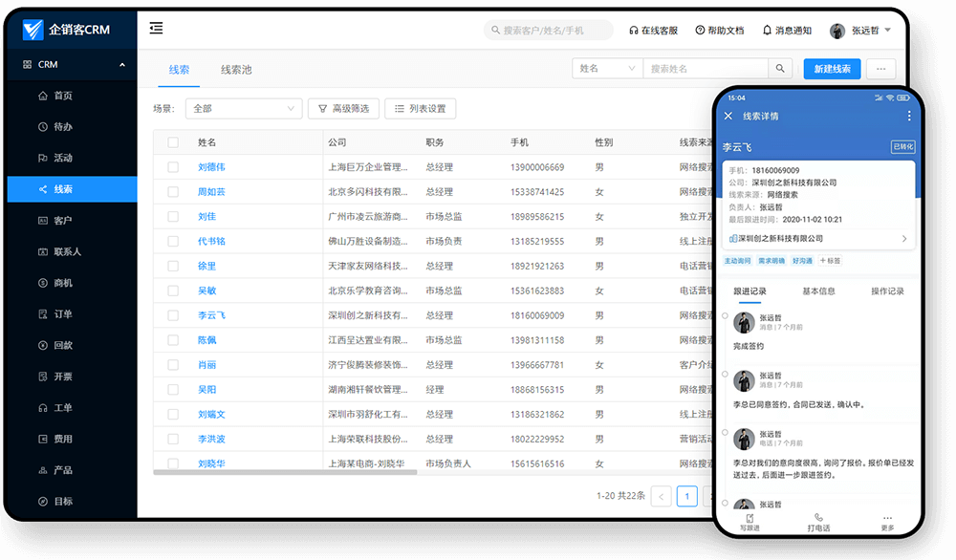
Task: Open 回款 payments in sidebar
Action: pyautogui.click(x=72, y=345)
